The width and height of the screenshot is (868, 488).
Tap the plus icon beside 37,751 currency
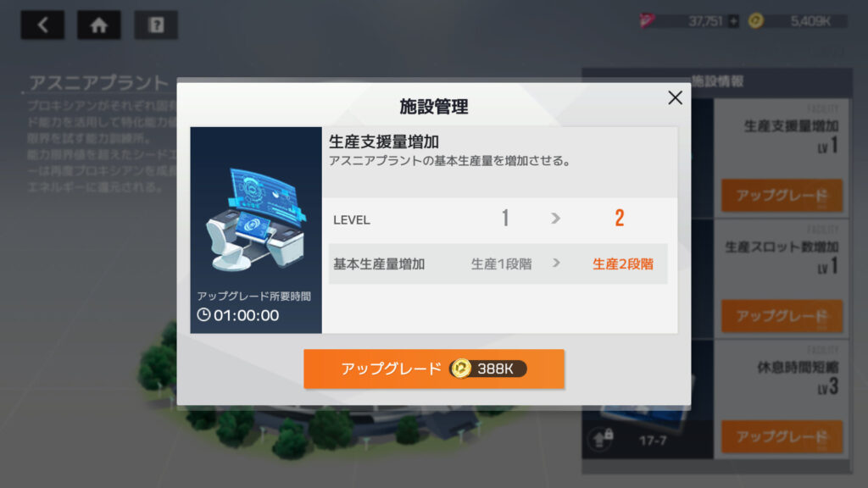tap(733, 21)
